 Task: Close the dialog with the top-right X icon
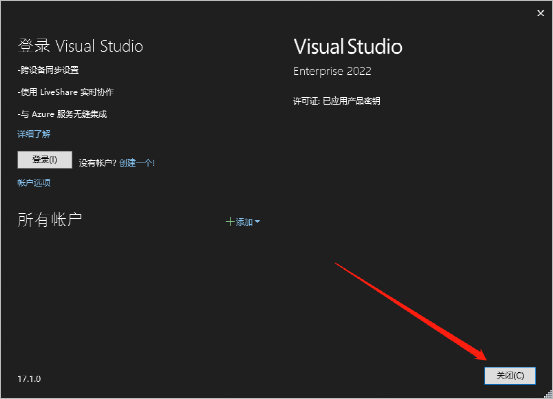click(540, 13)
